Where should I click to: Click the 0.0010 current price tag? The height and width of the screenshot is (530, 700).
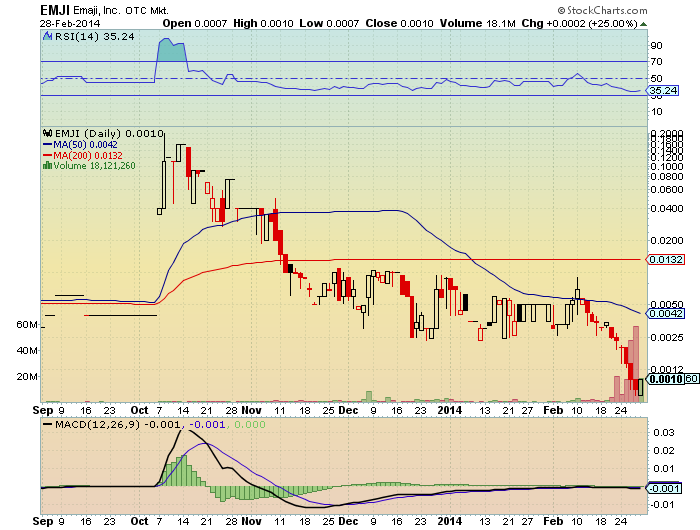click(665, 379)
